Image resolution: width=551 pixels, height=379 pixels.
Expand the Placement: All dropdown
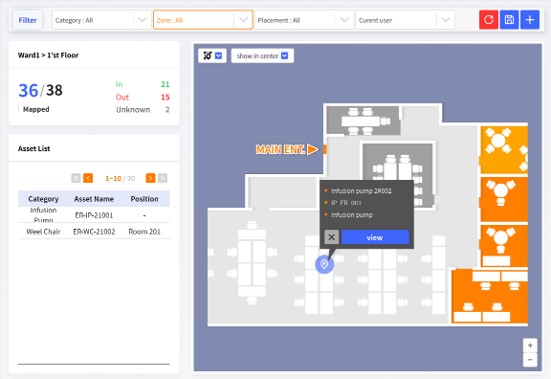coord(304,20)
